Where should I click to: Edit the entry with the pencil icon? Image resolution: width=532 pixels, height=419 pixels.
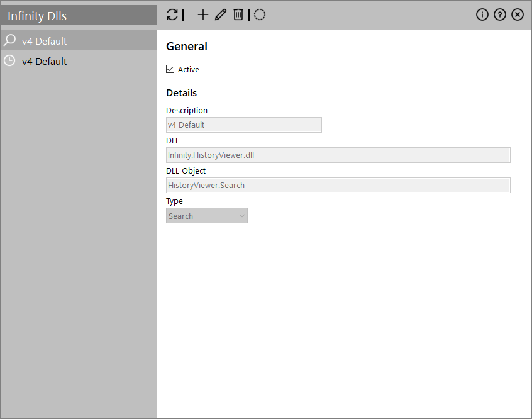click(221, 14)
